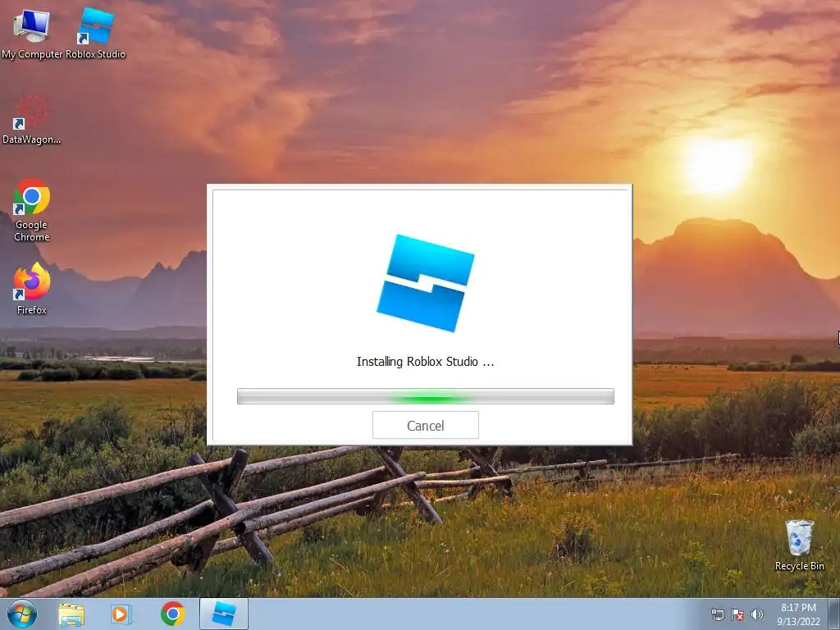The image size is (840, 630).
Task: Cancel the Roblox Studio installation
Action: point(426,426)
